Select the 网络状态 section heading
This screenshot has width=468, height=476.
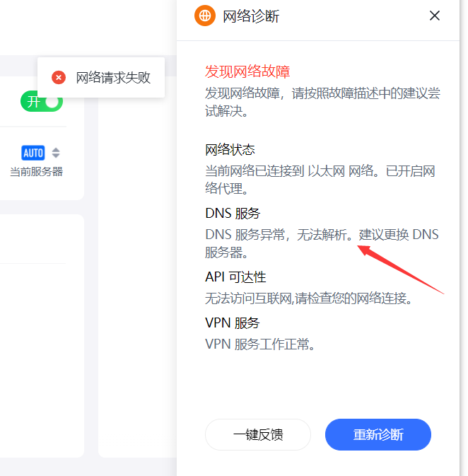230,150
